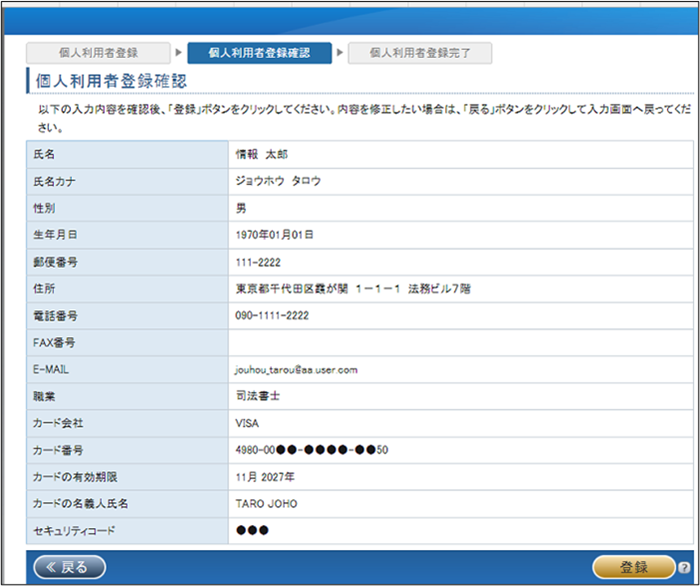Select the 個人利用者登録確認 step tab
This screenshot has width=700, height=586.
[259, 53]
